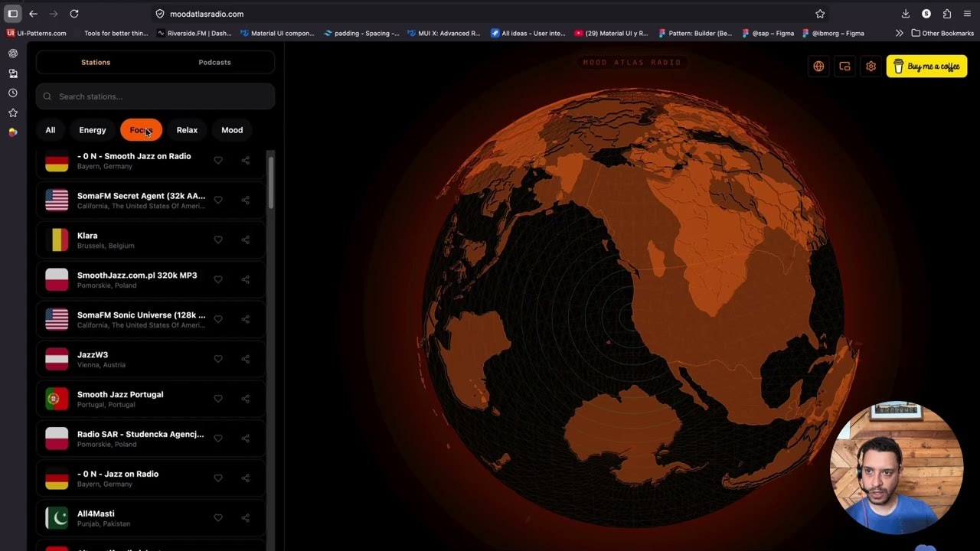Open the browser profile S icon

(x=926, y=14)
